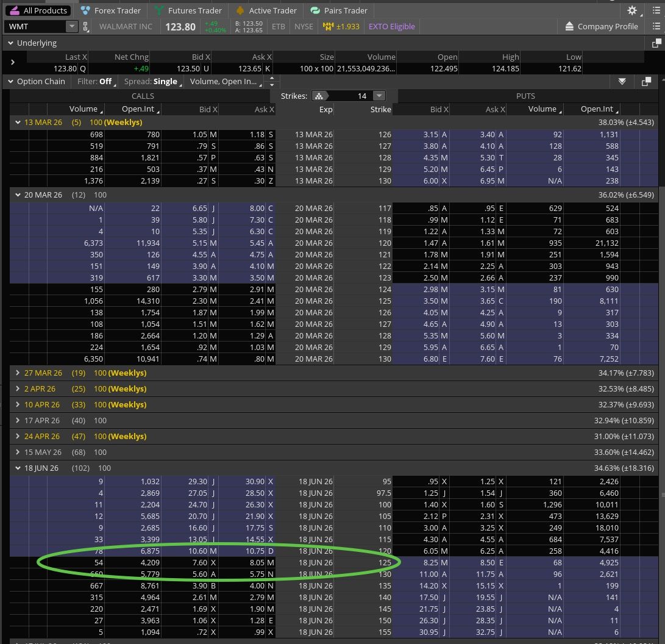Expand the 15 MAY 26 expiration row
Viewport: 665px width, 644px height.
(18, 452)
